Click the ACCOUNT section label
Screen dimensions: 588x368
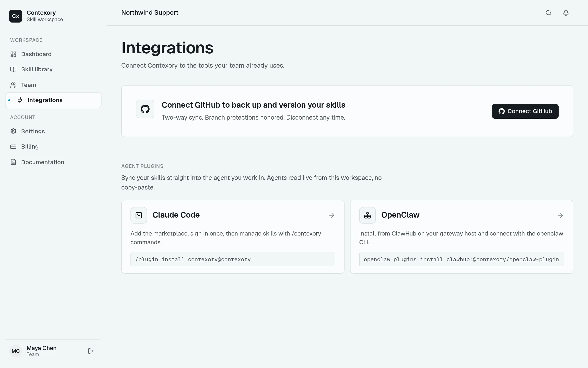(23, 118)
